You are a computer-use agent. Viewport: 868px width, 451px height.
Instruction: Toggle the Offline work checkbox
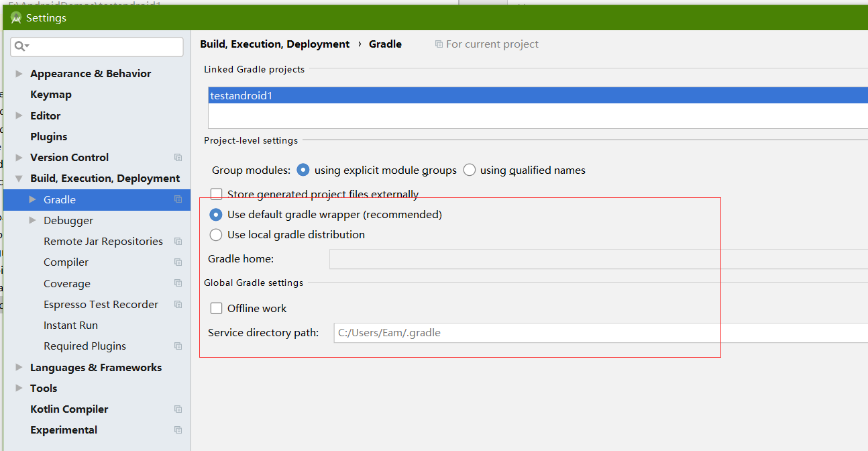click(x=217, y=309)
